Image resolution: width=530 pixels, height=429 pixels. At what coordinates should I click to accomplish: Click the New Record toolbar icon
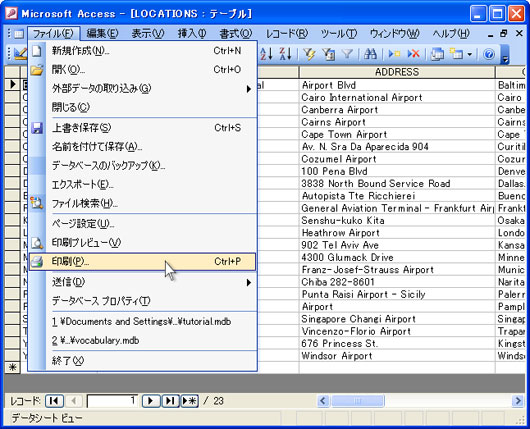394,54
